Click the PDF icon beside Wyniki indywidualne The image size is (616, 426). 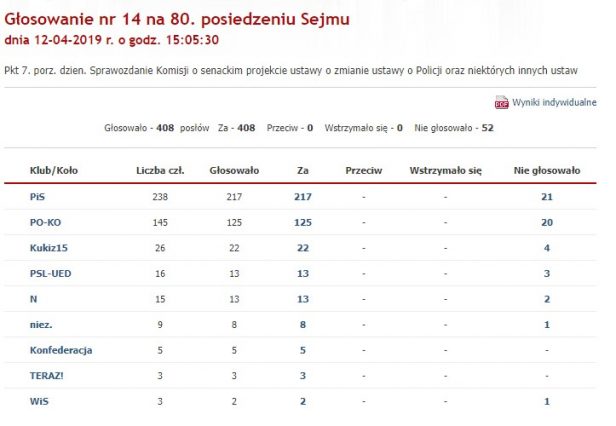(501, 102)
